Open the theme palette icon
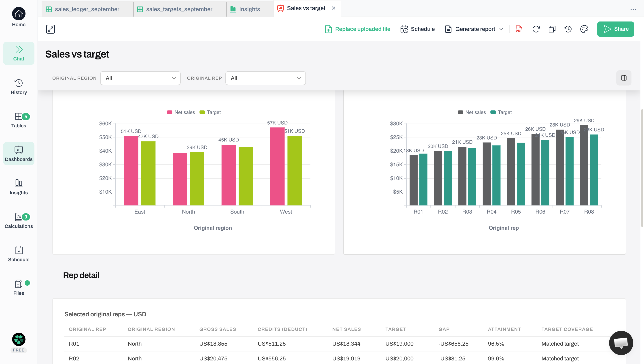644x364 pixels. coord(584,29)
